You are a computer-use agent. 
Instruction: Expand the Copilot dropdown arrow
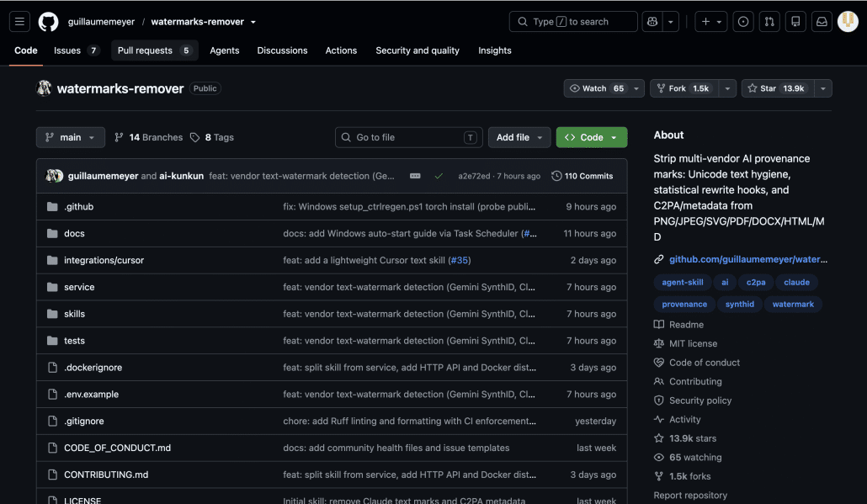click(x=671, y=22)
